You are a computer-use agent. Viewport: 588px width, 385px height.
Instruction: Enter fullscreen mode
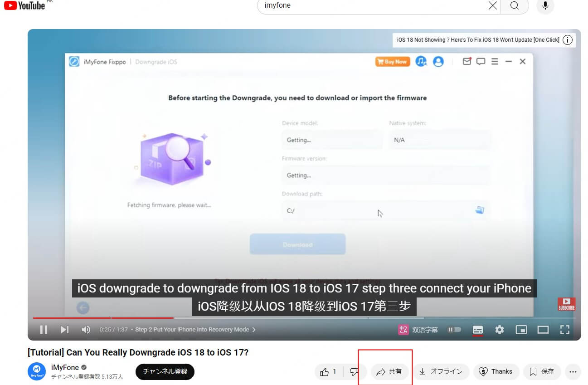pyautogui.click(x=565, y=330)
